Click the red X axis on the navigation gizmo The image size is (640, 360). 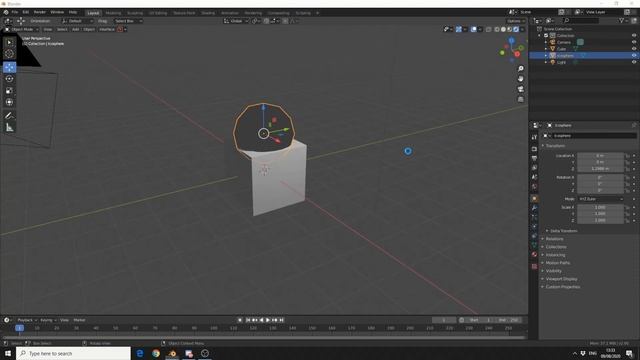(517, 54)
